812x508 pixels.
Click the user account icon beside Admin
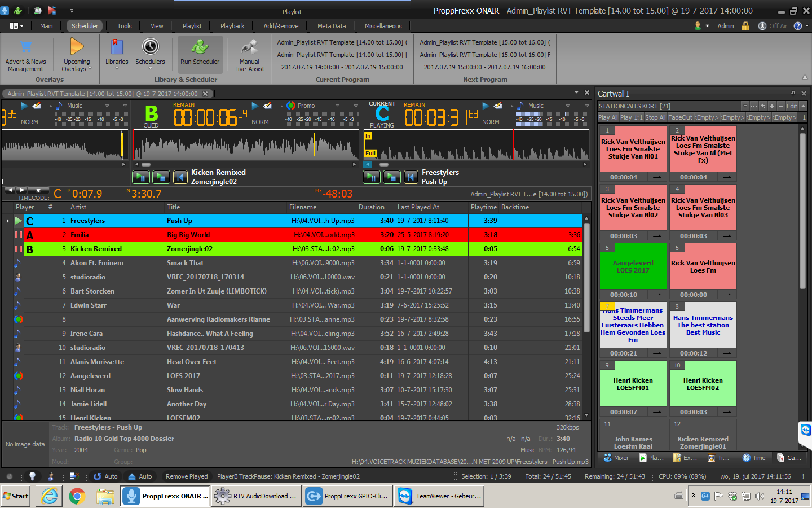click(x=698, y=26)
